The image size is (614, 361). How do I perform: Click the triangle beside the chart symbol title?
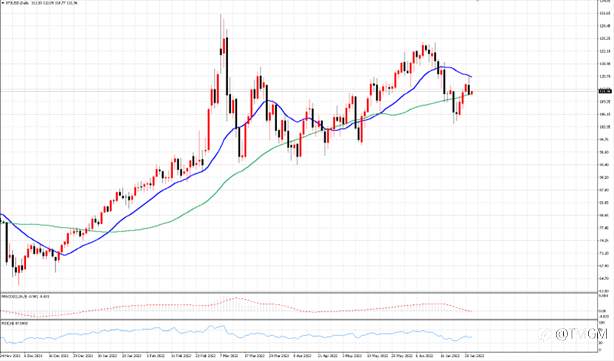click(2, 3)
